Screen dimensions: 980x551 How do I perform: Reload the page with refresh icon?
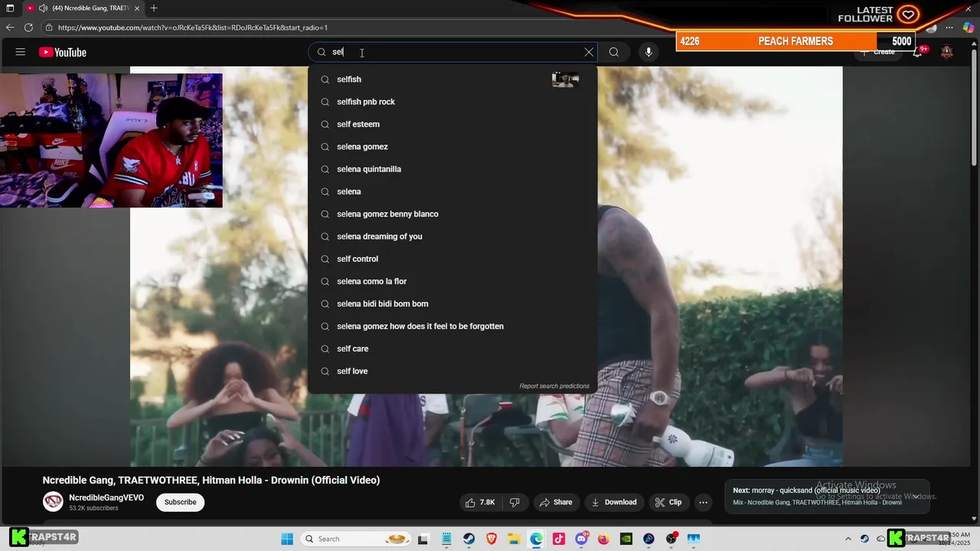coord(28,28)
